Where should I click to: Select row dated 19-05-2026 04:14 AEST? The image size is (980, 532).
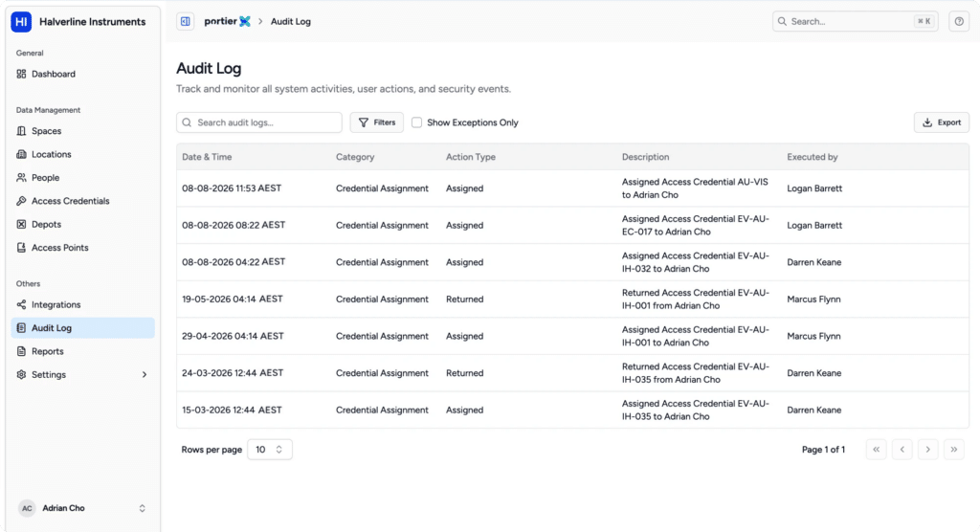click(572, 299)
